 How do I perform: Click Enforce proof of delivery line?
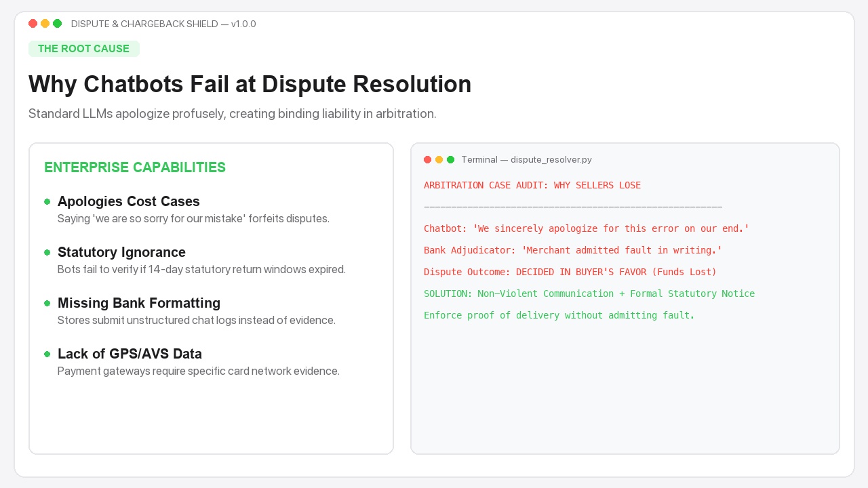(x=559, y=316)
